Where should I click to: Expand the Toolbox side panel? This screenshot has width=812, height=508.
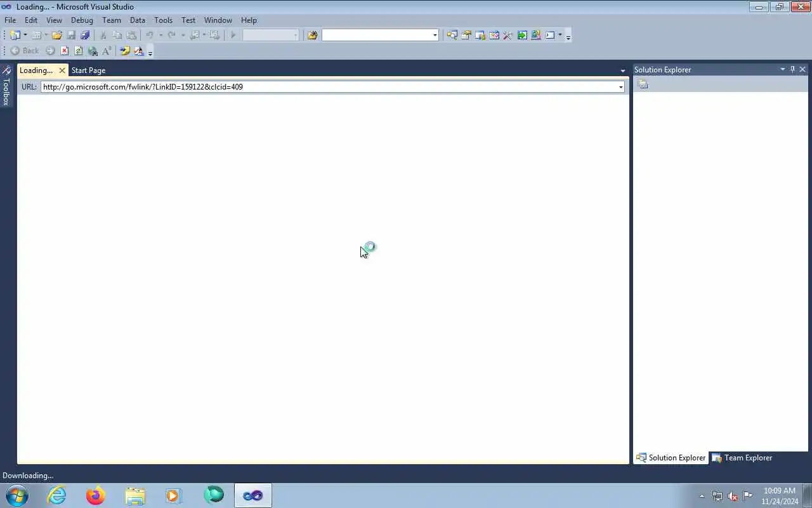6,85
